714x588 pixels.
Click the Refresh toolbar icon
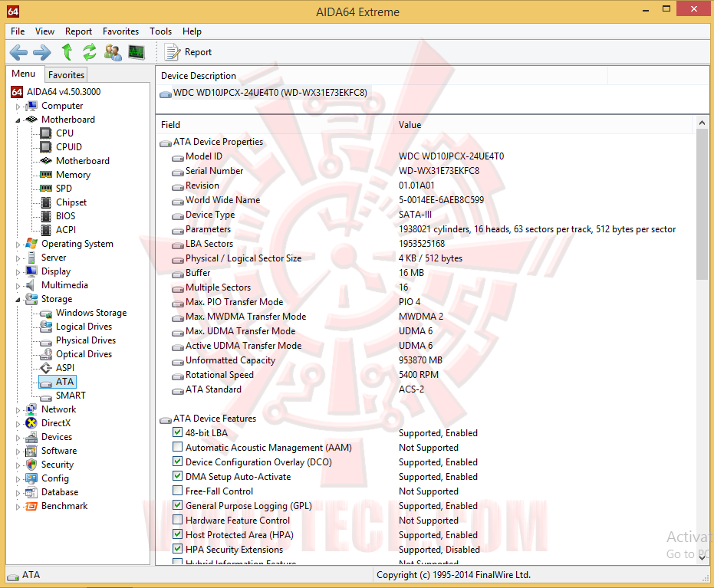pyautogui.click(x=89, y=52)
